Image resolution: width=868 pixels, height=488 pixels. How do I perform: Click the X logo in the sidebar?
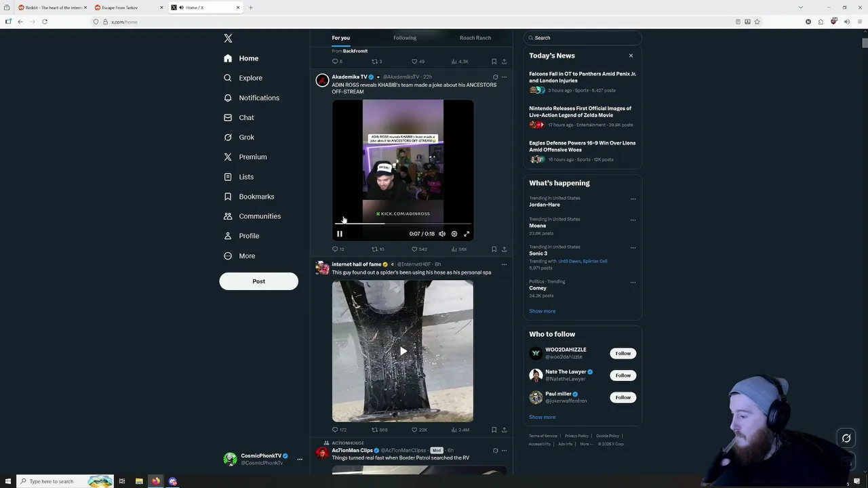[228, 39]
